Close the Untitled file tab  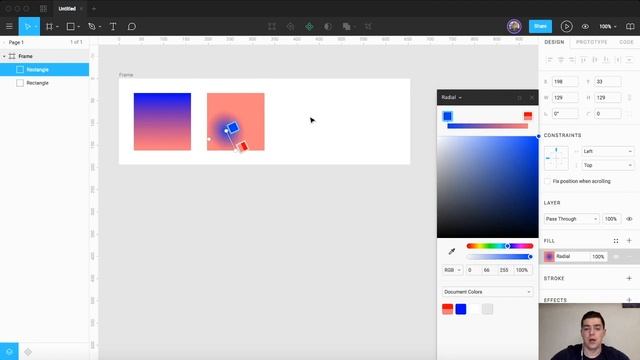click(81, 9)
